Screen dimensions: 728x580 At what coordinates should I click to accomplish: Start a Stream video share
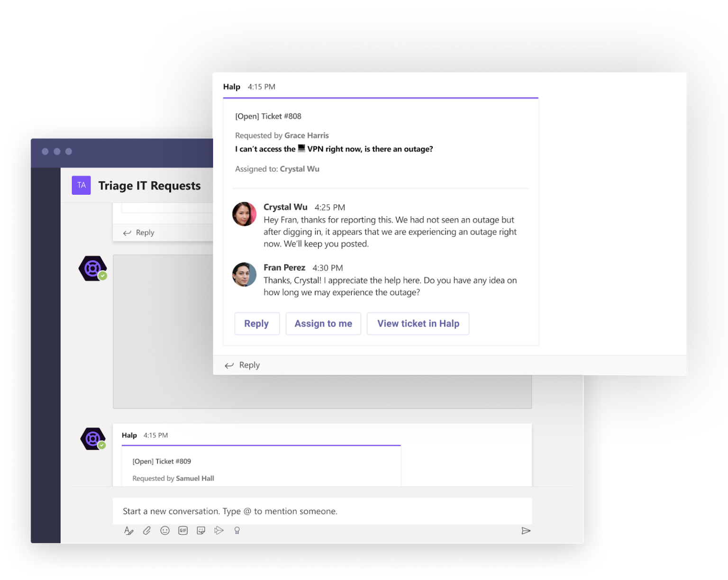219,530
